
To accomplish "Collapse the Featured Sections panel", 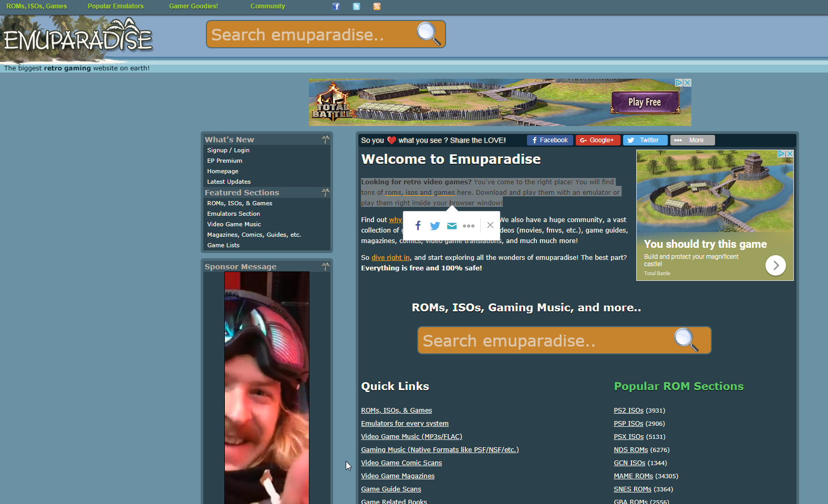I will point(326,193).
